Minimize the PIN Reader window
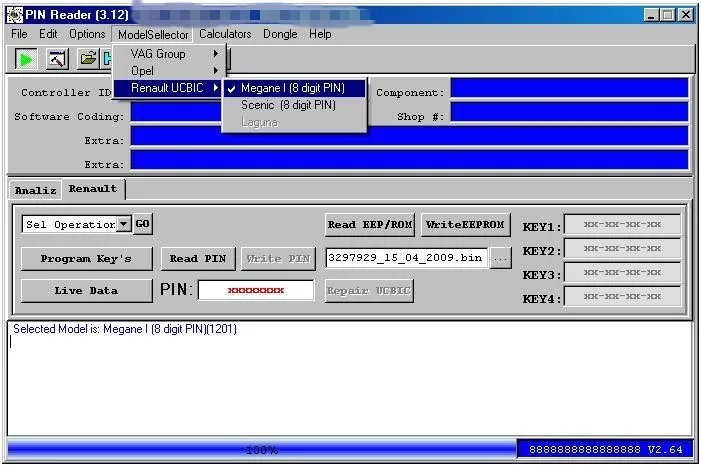701x467 pixels. tap(651, 15)
